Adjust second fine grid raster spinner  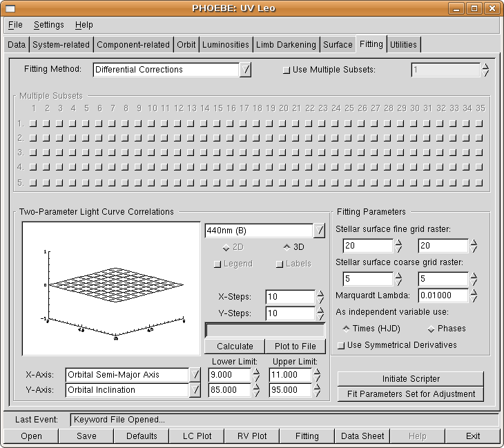[474, 246]
